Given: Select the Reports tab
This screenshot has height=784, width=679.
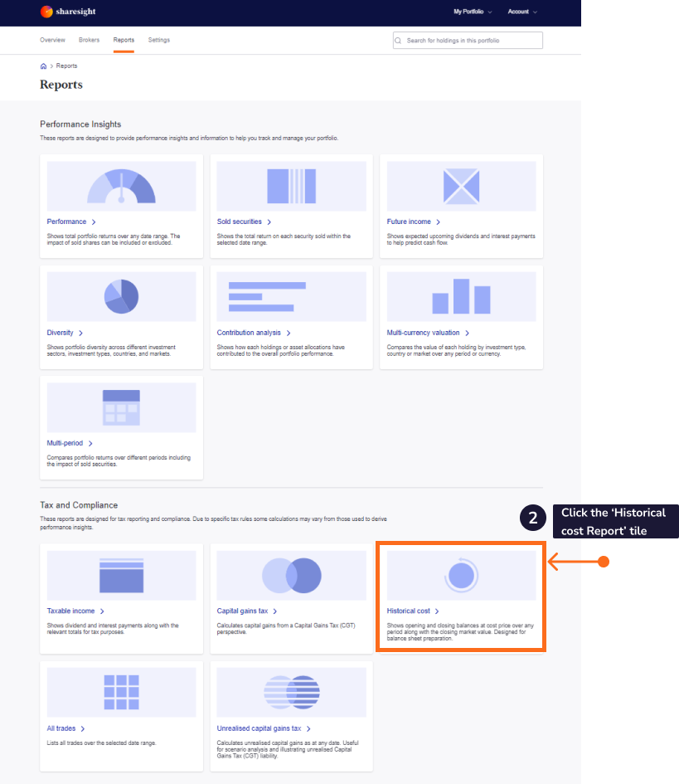Looking at the screenshot, I should click(124, 40).
